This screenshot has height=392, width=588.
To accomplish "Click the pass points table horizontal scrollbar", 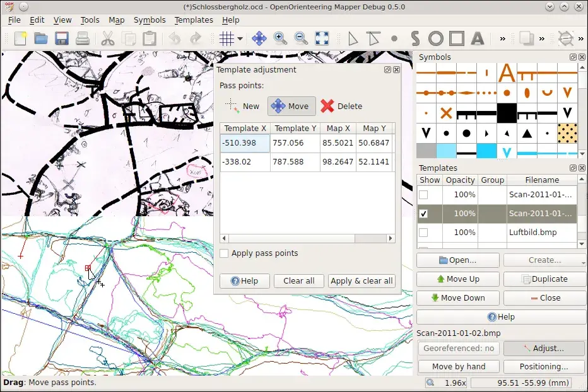I will (307, 238).
